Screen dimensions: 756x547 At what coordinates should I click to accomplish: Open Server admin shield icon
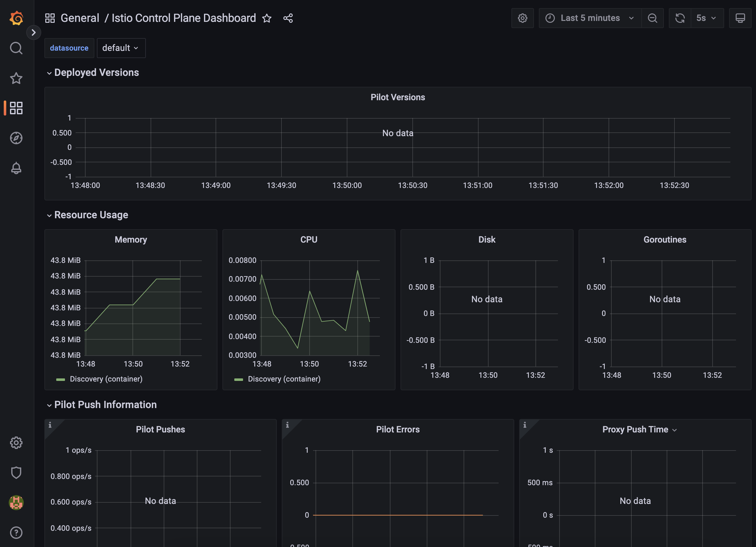point(16,472)
